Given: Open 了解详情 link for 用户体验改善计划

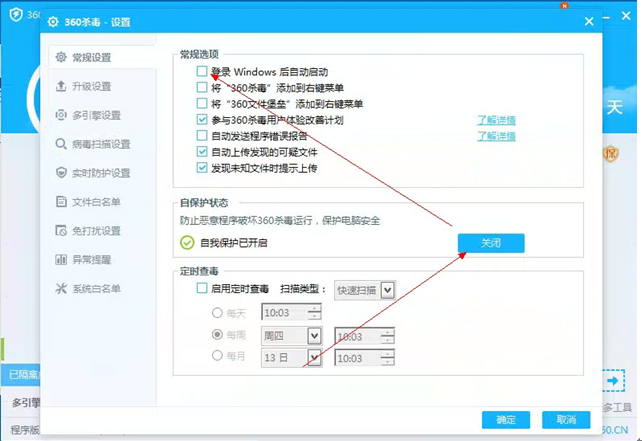Looking at the screenshot, I should [x=496, y=120].
